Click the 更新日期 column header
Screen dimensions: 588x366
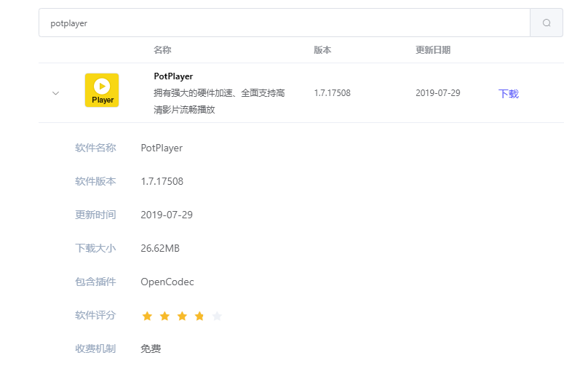point(433,50)
